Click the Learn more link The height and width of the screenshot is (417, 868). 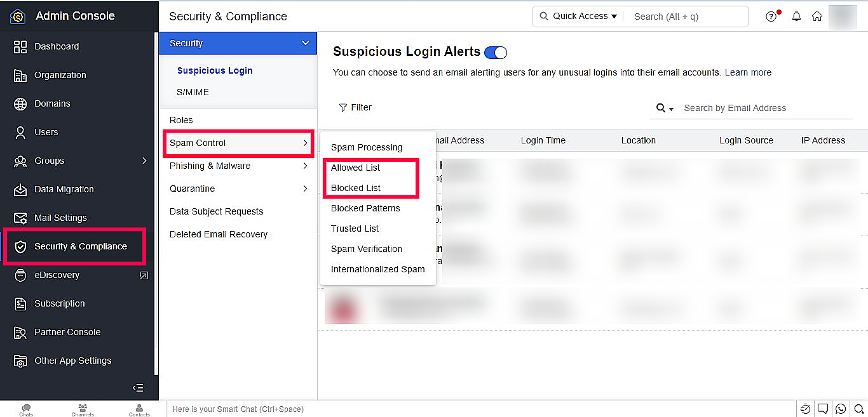point(748,72)
